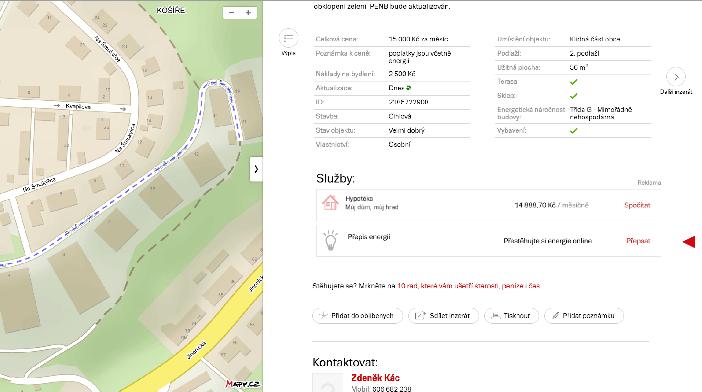Collapse the map using side arrow handle
This screenshot has height=392, width=702.
[x=256, y=169]
